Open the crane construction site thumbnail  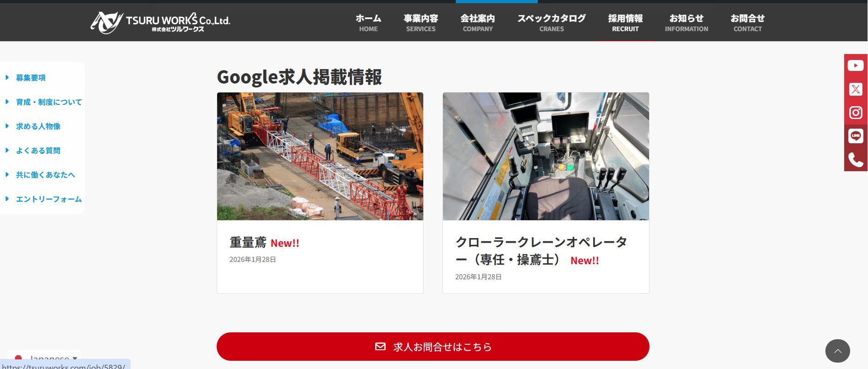click(320, 156)
